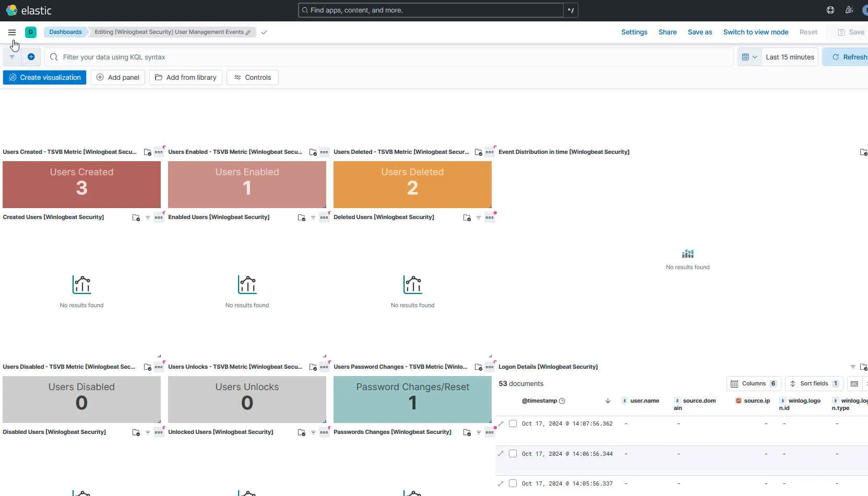Select checkbox for 14:05:56.337 row
The height and width of the screenshot is (496, 868).
point(513,483)
